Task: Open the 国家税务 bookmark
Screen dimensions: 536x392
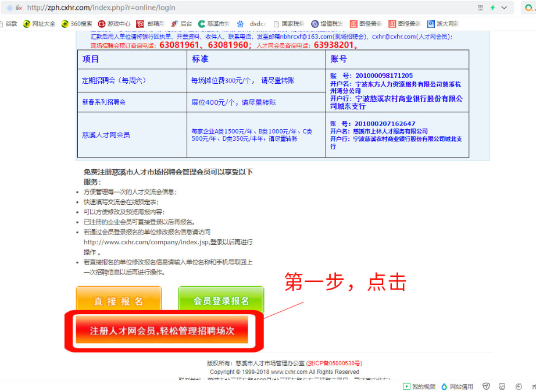Action: click(289, 24)
